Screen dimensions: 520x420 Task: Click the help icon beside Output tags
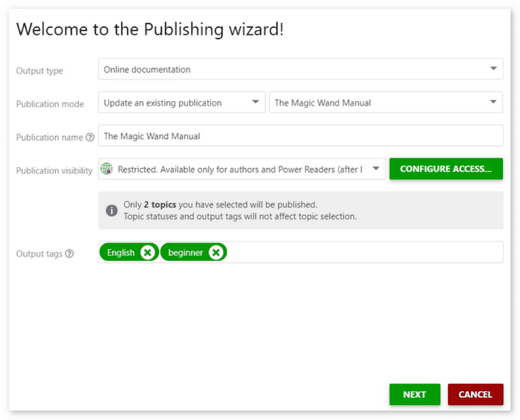68,254
